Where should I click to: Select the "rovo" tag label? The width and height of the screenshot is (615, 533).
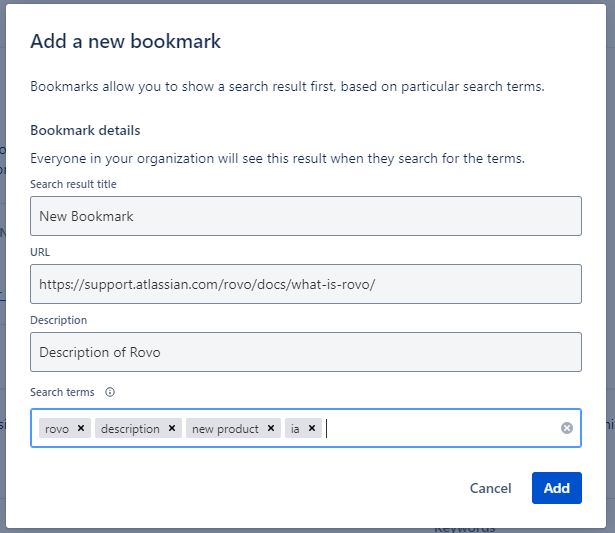coord(57,428)
